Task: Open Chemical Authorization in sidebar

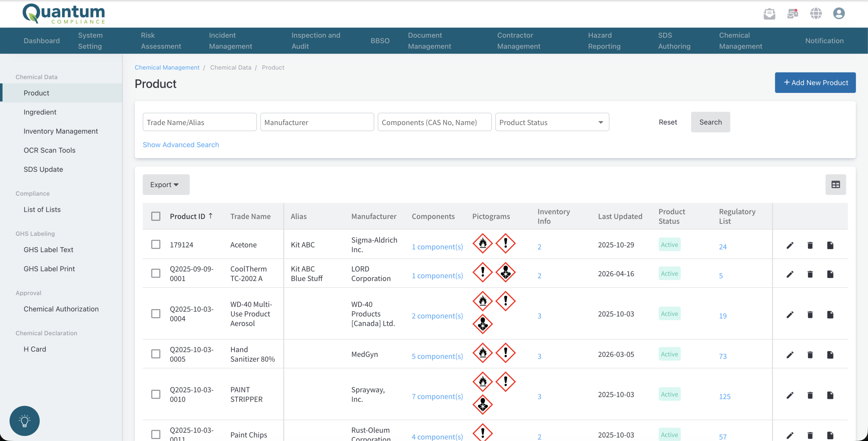Action: pos(61,309)
